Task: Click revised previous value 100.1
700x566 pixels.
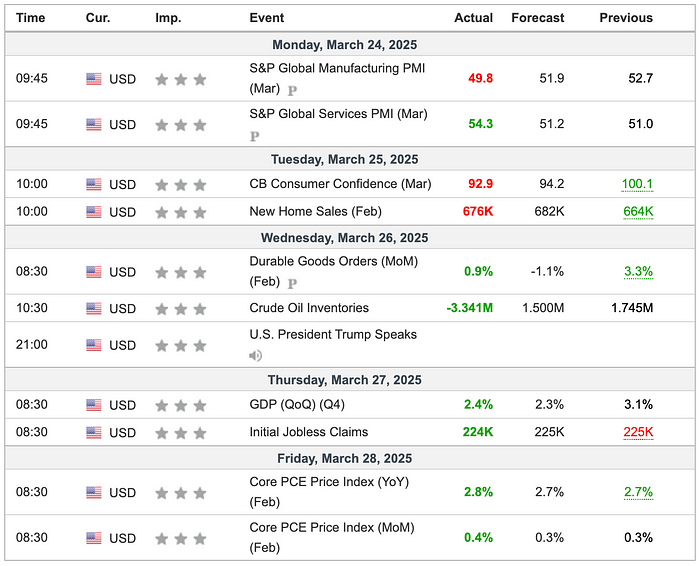Action: pyautogui.click(x=637, y=184)
